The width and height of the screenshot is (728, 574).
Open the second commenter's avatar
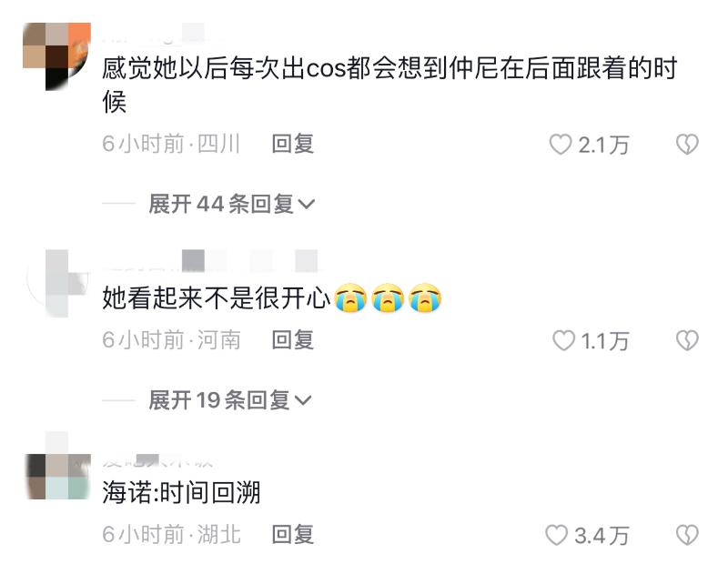(x=58, y=284)
